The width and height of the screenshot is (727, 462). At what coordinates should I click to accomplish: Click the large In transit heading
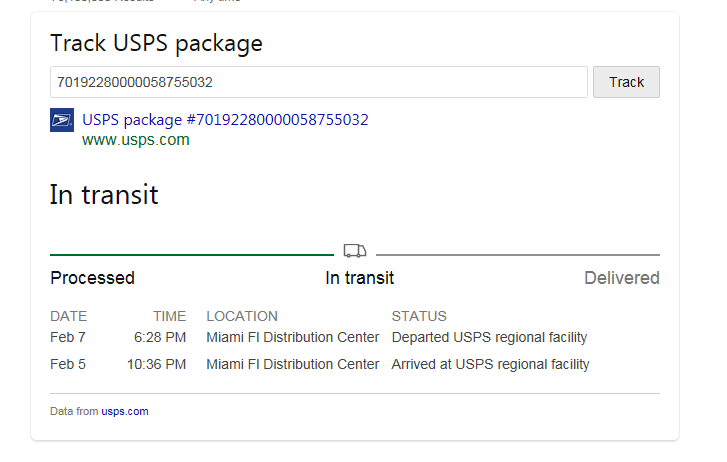pyautogui.click(x=104, y=194)
